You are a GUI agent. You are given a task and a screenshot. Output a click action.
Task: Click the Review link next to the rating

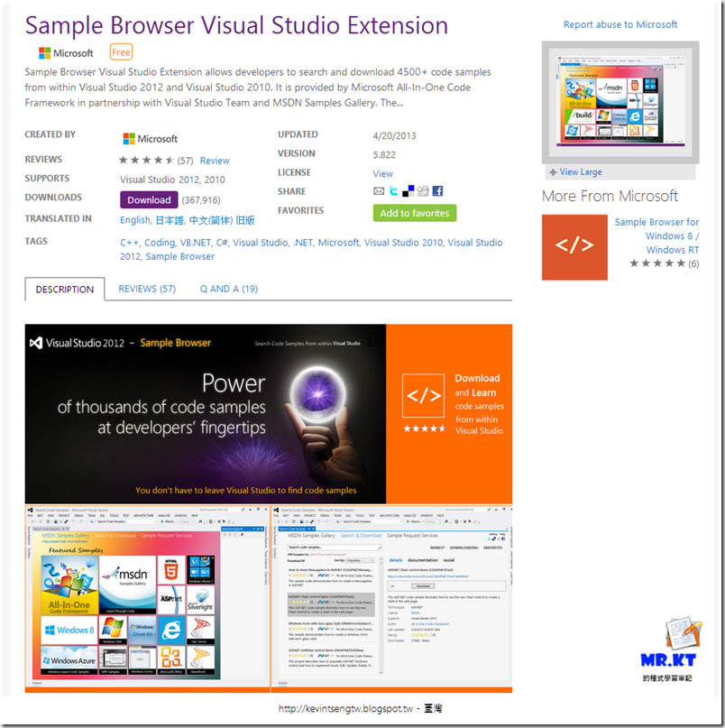tap(215, 161)
